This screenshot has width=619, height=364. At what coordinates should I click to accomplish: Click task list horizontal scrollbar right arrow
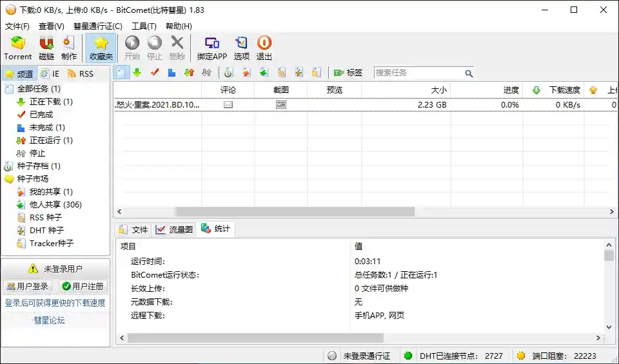pyautogui.click(x=611, y=211)
